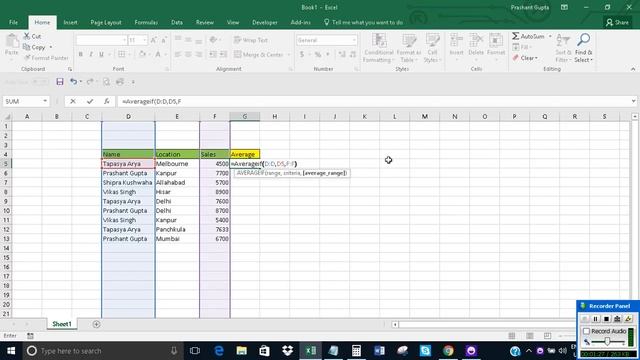Switch to the Data tab
Screen dimensions: 640x360
click(x=177, y=22)
